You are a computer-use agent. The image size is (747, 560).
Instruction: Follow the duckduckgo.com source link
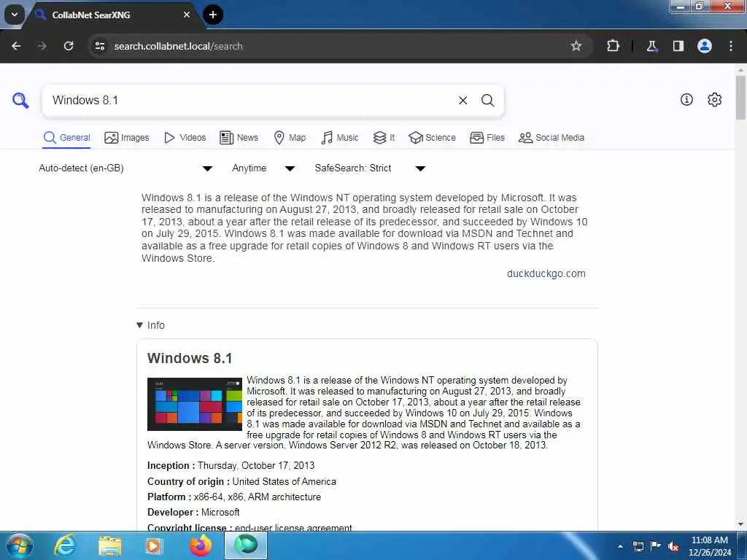point(546,273)
